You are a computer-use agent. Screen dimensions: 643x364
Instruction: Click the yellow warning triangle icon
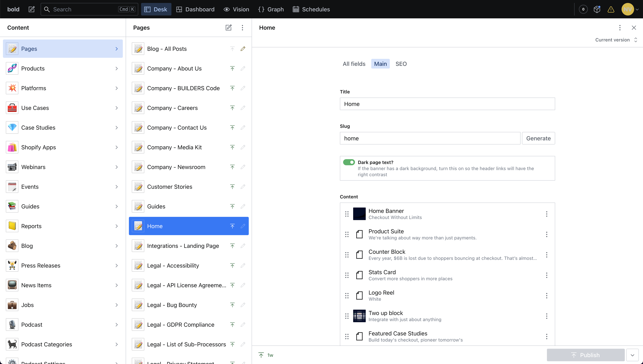tap(611, 9)
